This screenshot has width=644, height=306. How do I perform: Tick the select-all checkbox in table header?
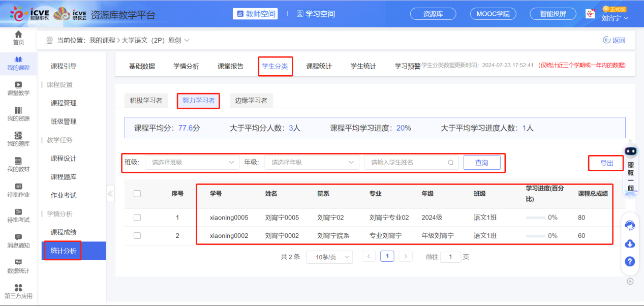(137, 193)
